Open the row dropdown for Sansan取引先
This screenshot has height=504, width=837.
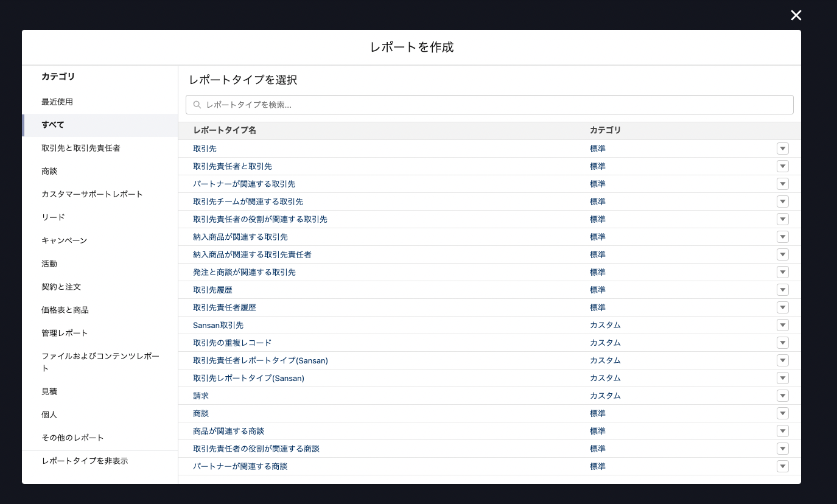coord(783,325)
